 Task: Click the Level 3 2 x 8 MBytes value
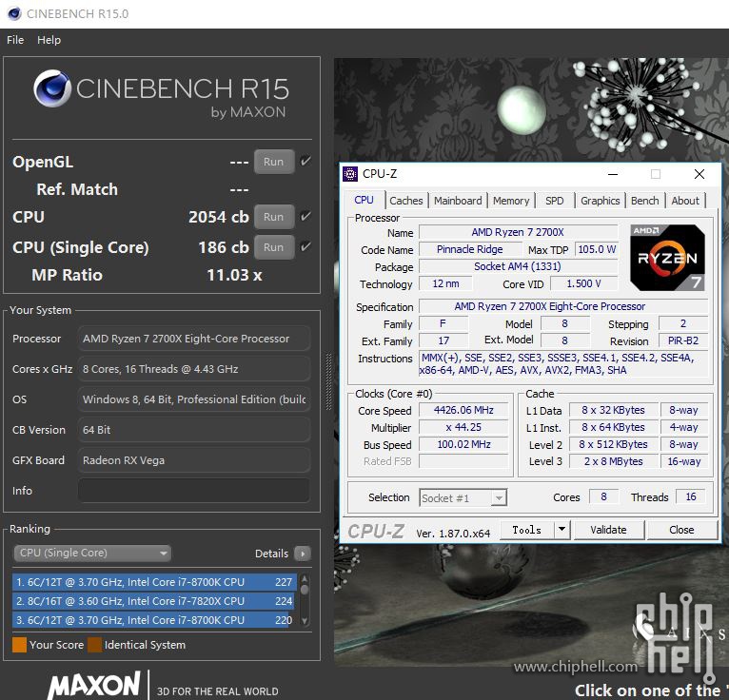point(613,461)
